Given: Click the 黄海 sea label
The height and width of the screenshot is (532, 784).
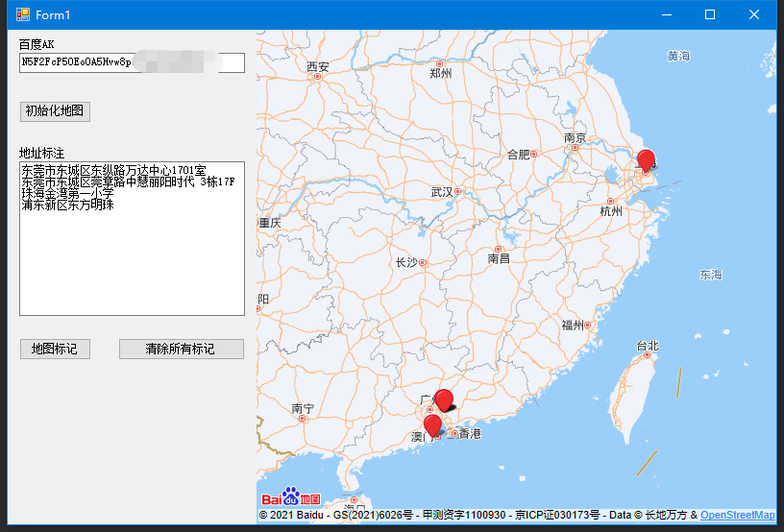Looking at the screenshot, I should [679, 57].
